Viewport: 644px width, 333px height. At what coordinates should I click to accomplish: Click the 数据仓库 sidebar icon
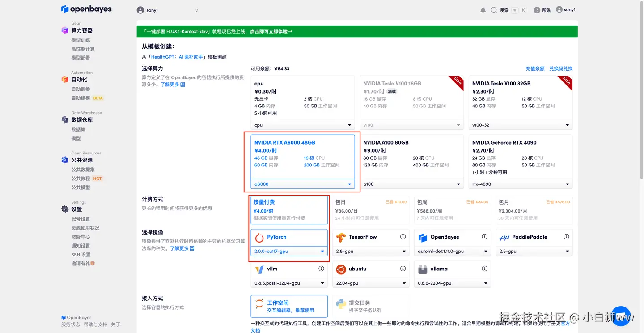[65, 120]
